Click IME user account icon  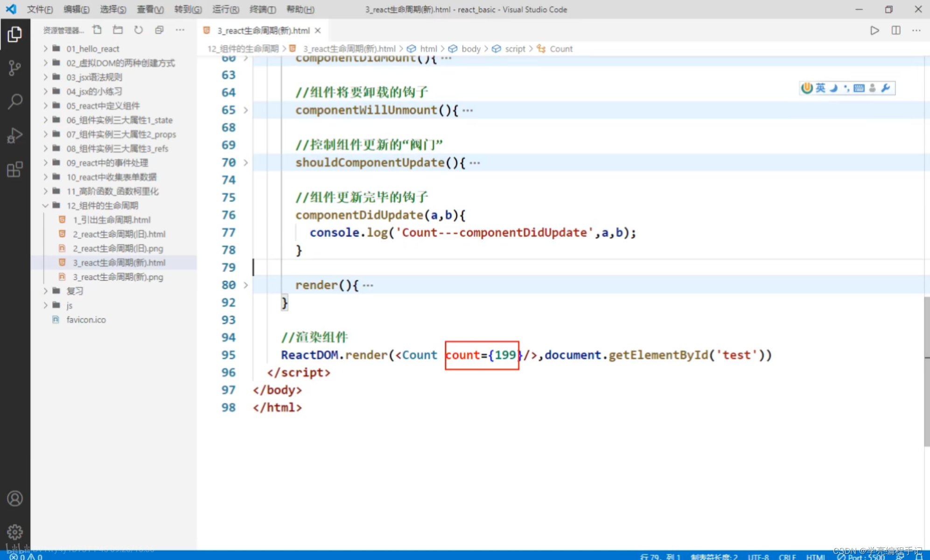[x=872, y=88]
